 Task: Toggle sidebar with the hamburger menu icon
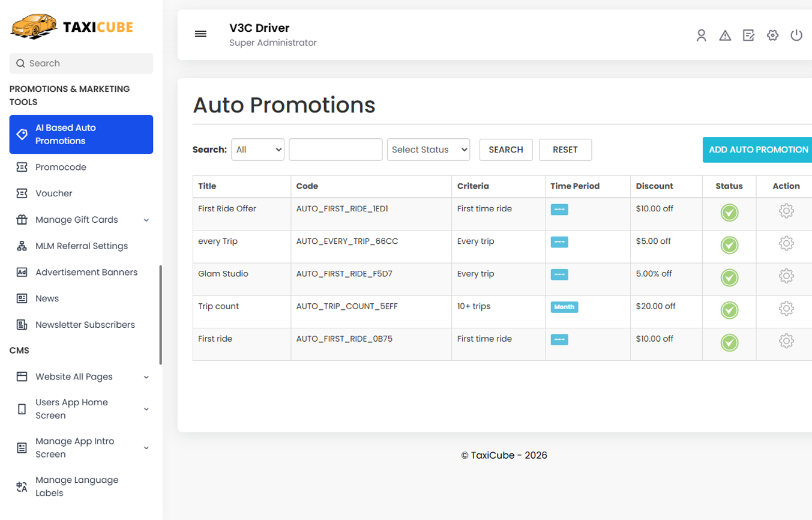point(201,34)
